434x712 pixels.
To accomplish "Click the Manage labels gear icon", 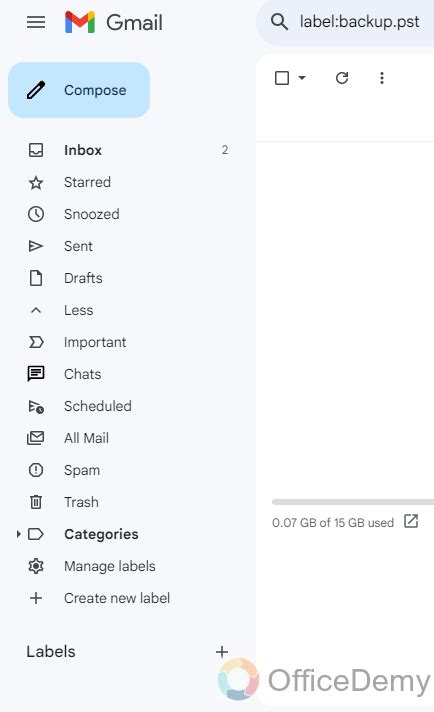I will pos(36,566).
